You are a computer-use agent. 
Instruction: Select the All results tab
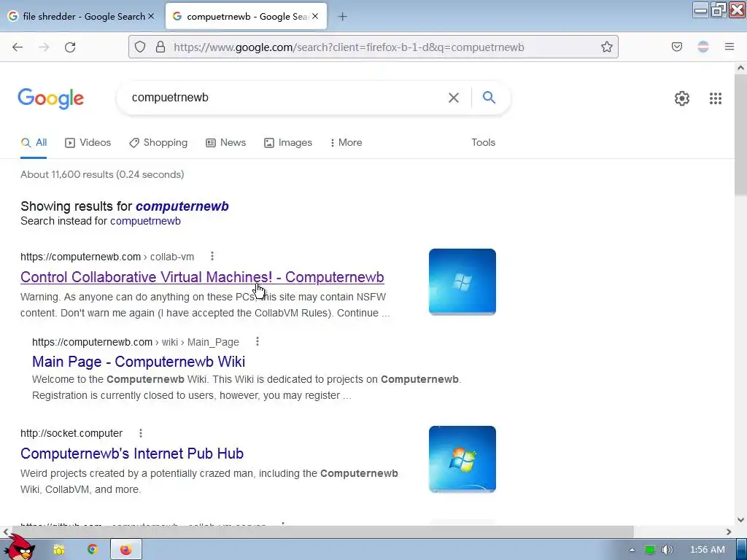34,142
